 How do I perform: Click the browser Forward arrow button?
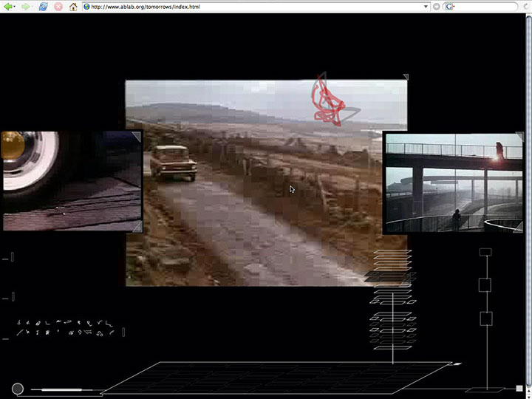pos(25,7)
